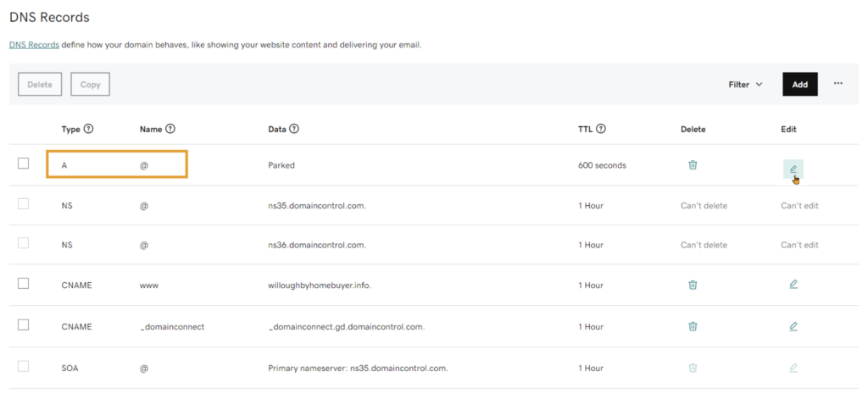Screen dimensions: 868x405
Task: Open the DNS Records help link
Action: [x=34, y=46]
